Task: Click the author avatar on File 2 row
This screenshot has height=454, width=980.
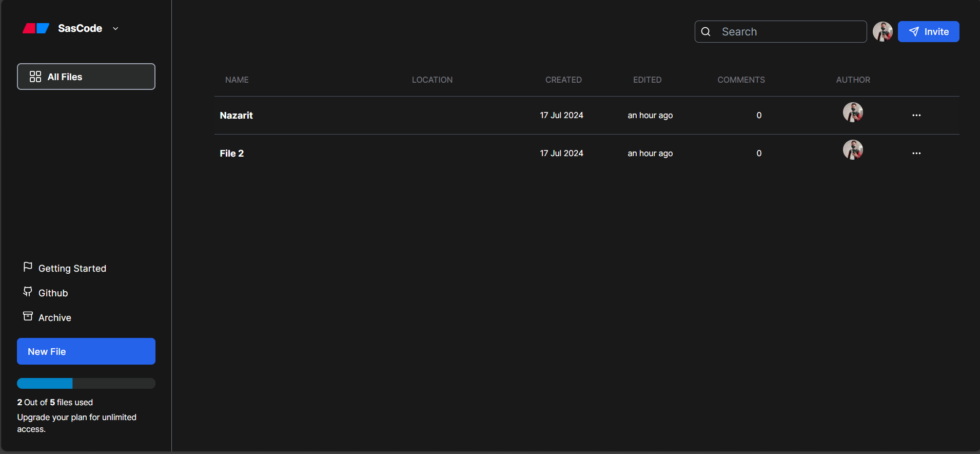Action: pyautogui.click(x=853, y=150)
